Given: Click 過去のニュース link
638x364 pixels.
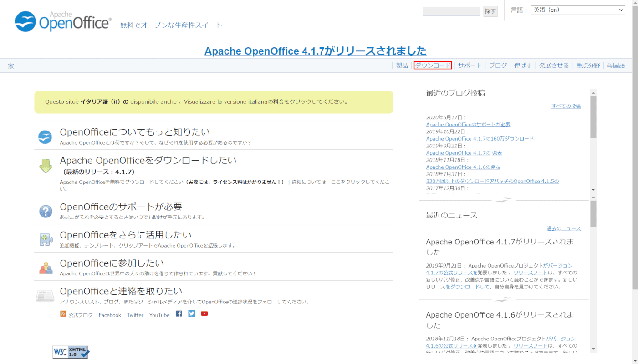Looking at the screenshot, I should click(564, 228).
